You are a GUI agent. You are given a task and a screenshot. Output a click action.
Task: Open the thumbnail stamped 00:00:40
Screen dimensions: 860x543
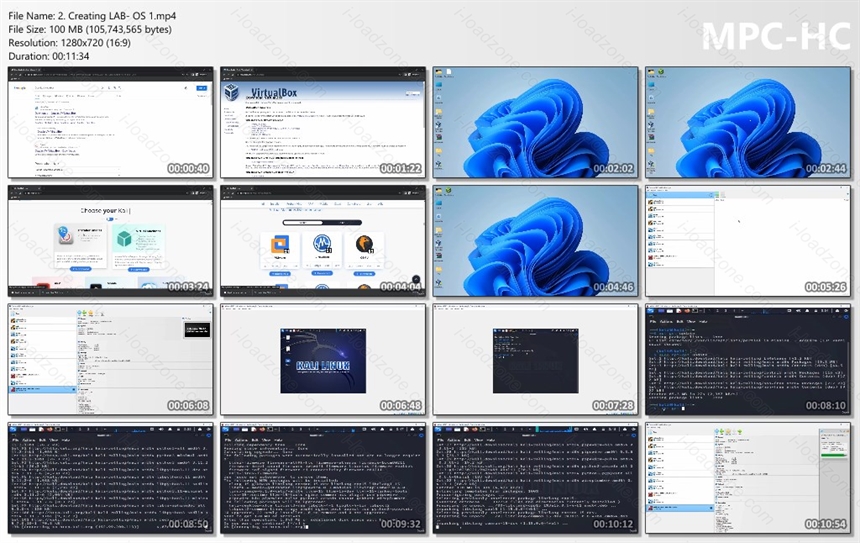(x=111, y=122)
